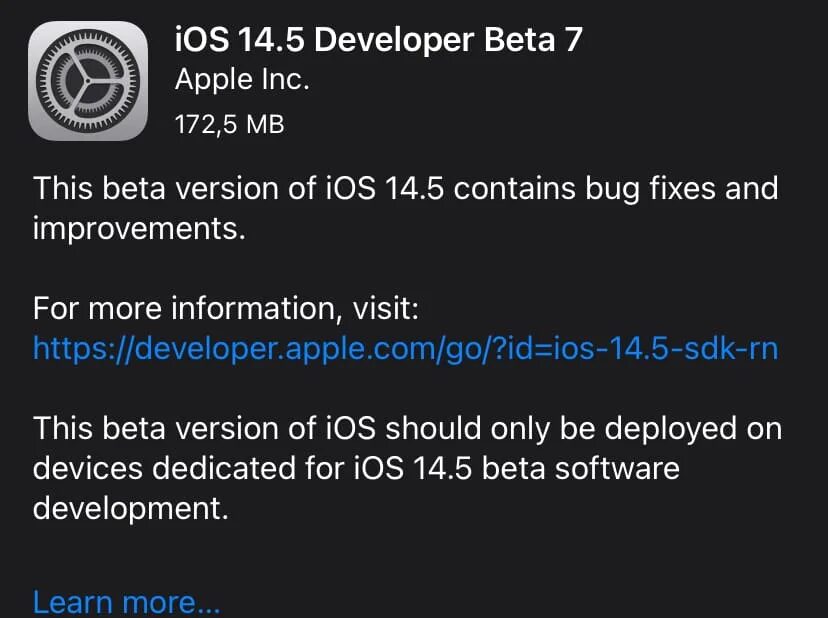Open the developer.apple.com release notes link
Viewport: 828px width, 618px height.
tap(405, 348)
